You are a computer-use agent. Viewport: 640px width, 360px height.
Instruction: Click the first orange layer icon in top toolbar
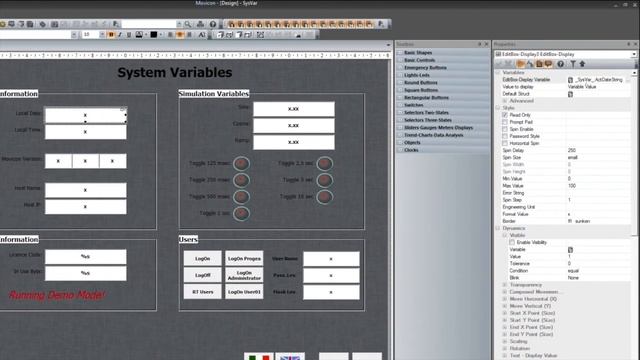tap(231, 24)
